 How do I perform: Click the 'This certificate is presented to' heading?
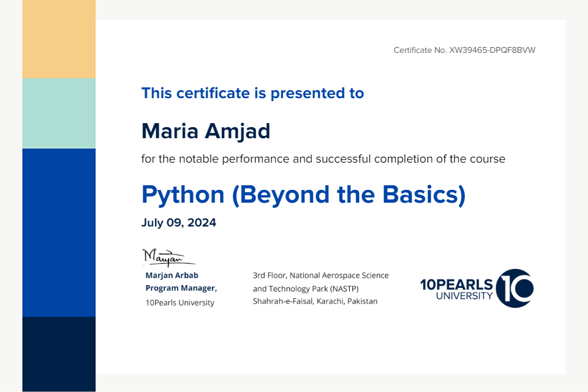[253, 93]
